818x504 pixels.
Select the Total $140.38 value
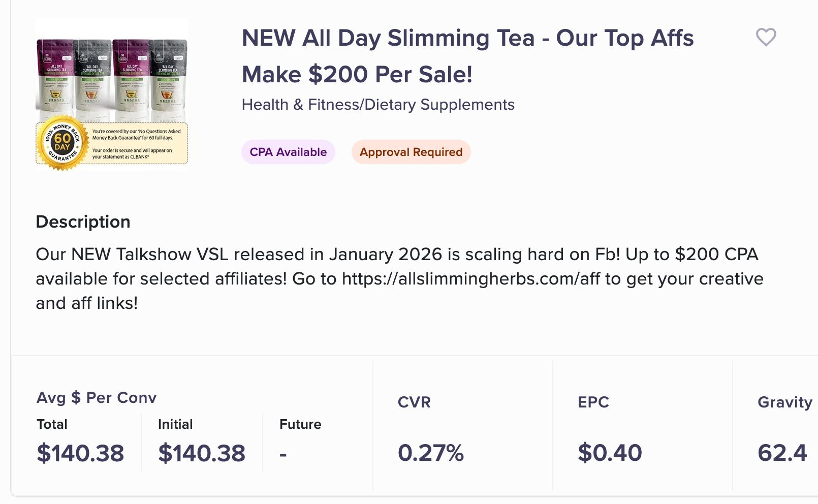[x=80, y=453]
